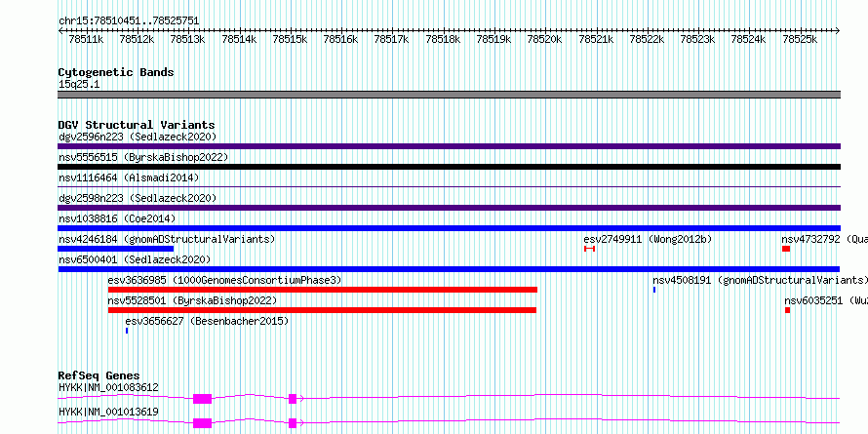Click the 78516k ruler tick label

click(341, 39)
